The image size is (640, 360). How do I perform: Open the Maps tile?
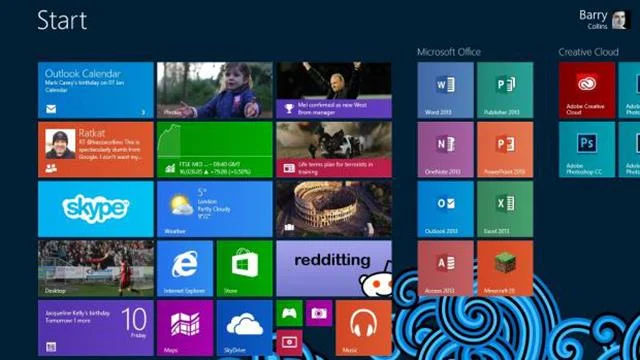click(x=185, y=328)
